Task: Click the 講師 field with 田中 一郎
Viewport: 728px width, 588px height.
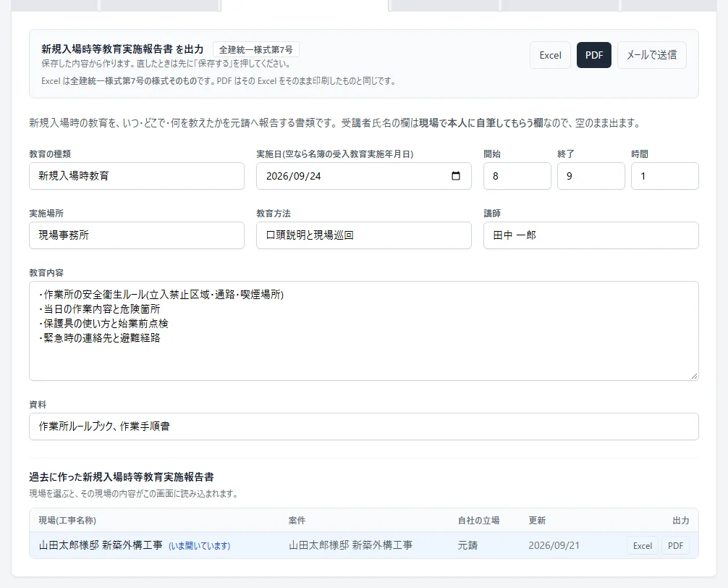Action: point(591,235)
